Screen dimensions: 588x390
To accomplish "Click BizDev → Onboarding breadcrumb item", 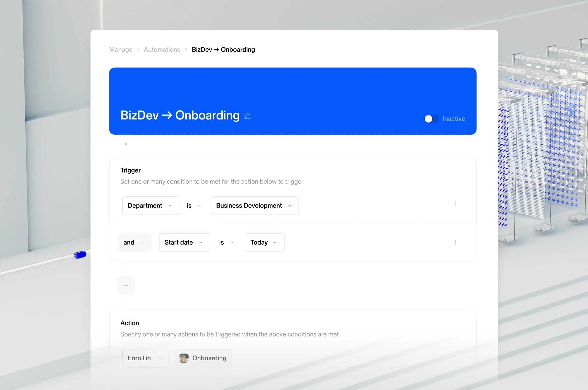I will click(x=223, y=50).
